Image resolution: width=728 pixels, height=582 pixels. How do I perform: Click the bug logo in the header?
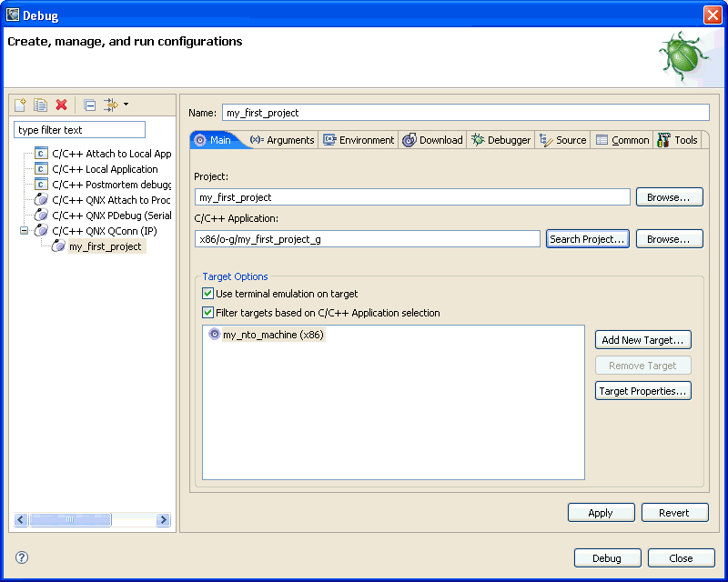click(682, 56)
